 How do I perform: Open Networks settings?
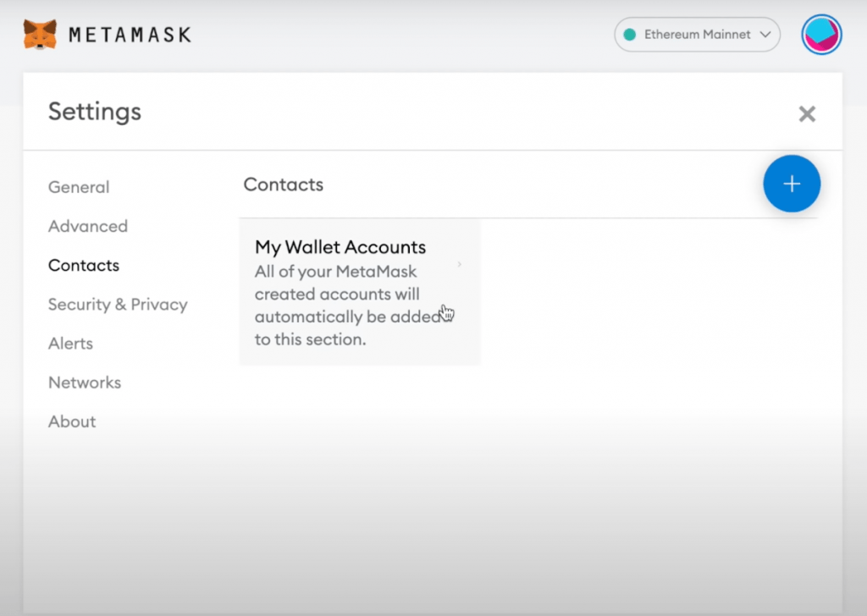[x=85, y=382]
